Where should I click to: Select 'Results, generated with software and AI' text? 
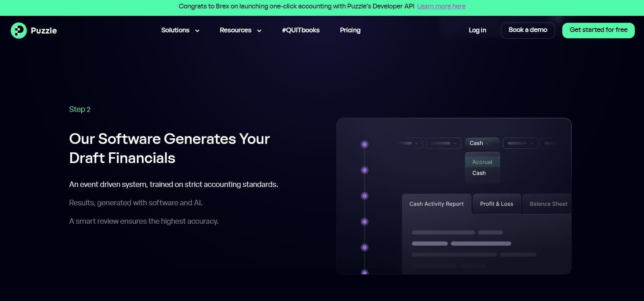(136, 203)
